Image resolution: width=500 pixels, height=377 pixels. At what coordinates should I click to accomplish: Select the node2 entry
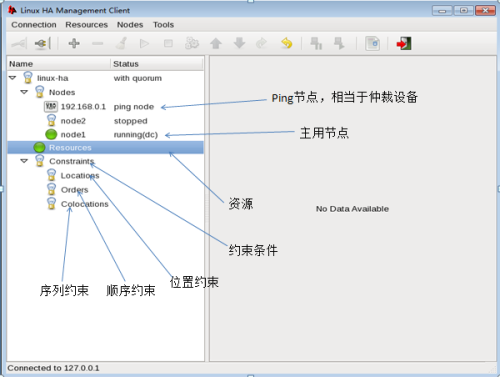click(73, 121)
